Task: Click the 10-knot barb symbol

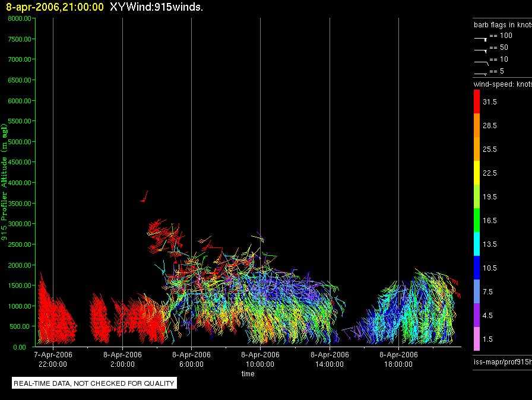Action: tap(481, 63)
